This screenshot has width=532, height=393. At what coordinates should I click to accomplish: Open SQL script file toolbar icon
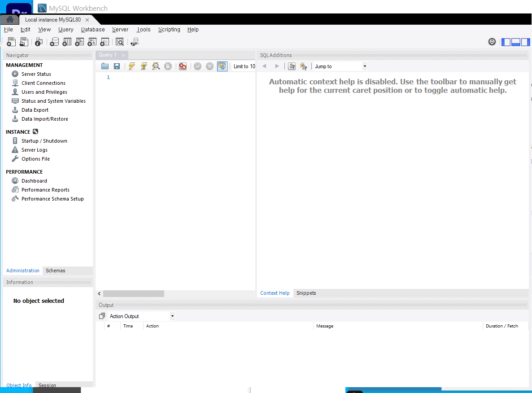(24, 42)
